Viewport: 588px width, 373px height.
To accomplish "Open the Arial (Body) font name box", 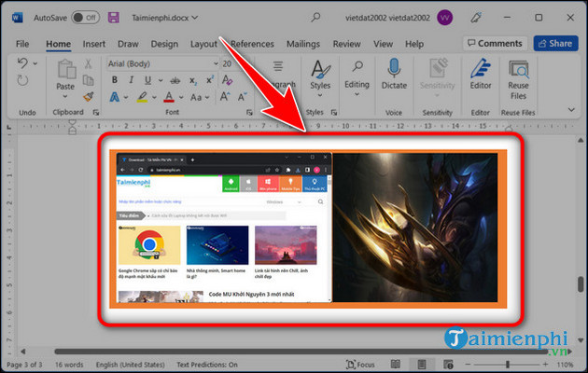I will coord(162,63).
